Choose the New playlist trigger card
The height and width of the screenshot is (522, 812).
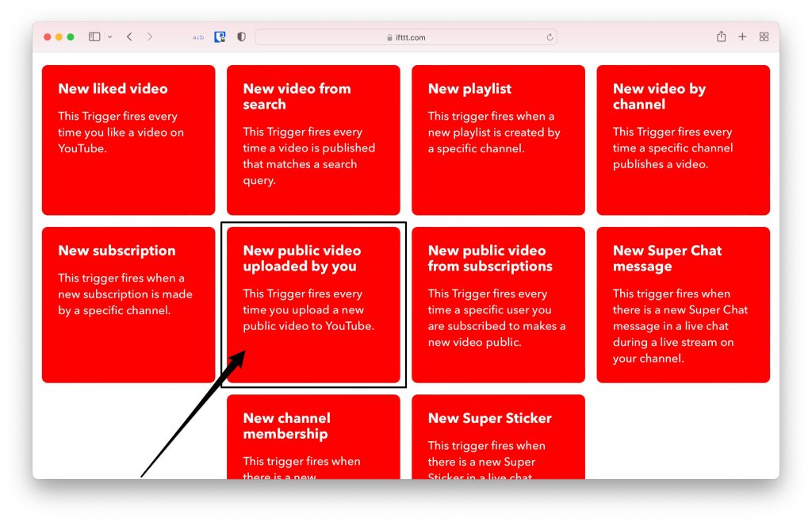498,140
